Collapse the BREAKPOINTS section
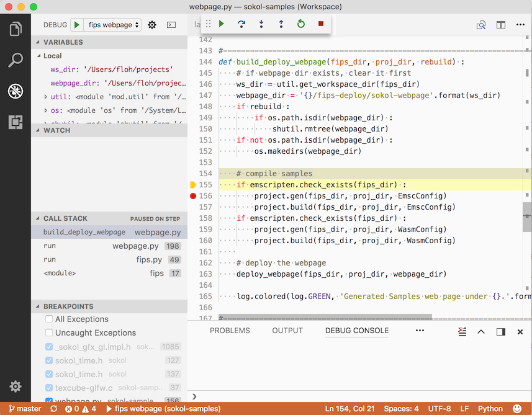Screen dimensions: 532x415 coord(109,306)
